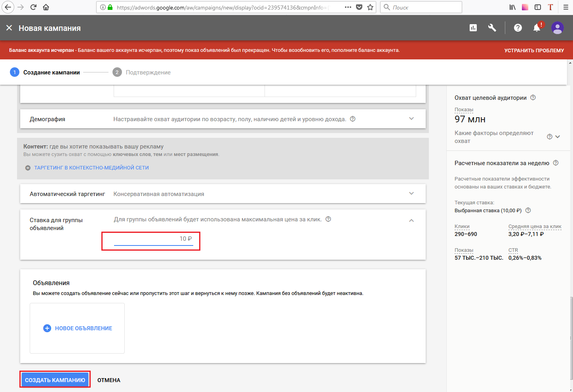The width and height of the screenshot is (573, 392).
Task: Expand the Демография section
Action: point(411,119)
